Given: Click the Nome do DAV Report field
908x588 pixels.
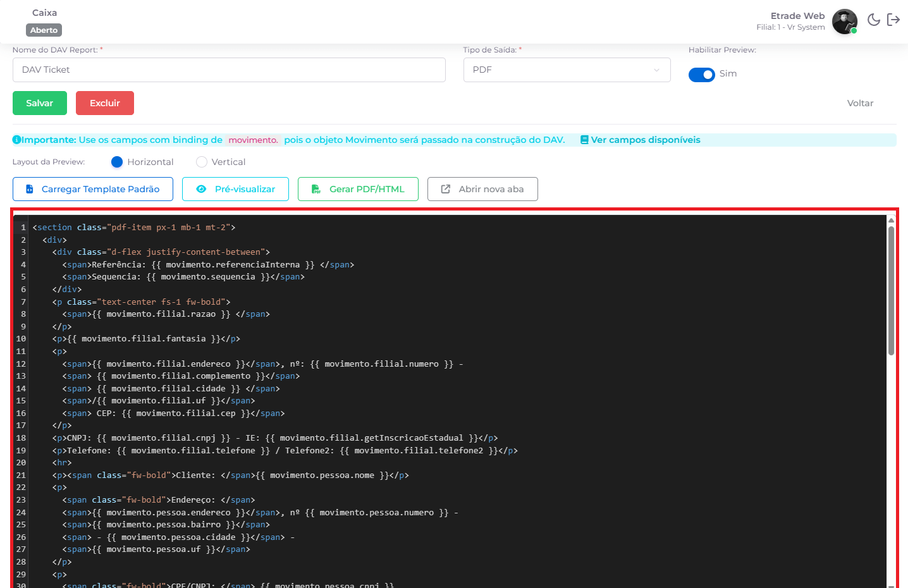Looking at the screenshot, I should [x=229, y=70].
